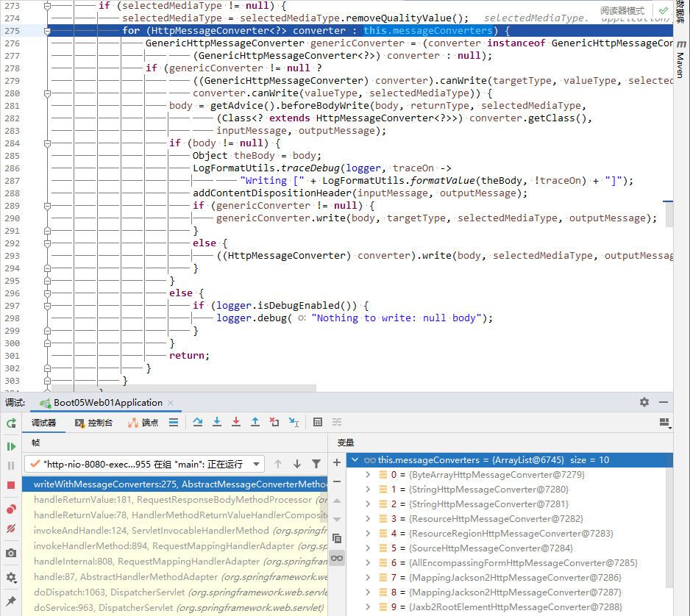Expand element 0 ByteArrayHttpMessageConverter

click(x=368, y=475)
